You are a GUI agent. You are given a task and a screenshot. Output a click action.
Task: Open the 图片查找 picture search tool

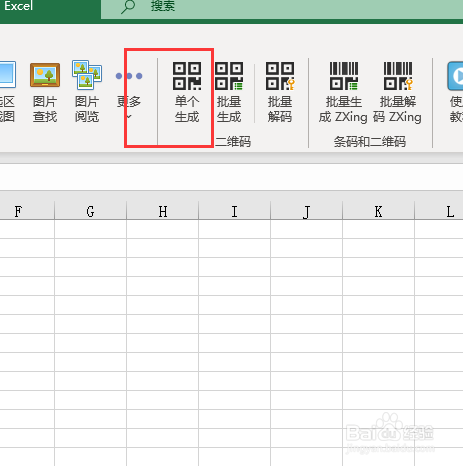coord(45,75)
